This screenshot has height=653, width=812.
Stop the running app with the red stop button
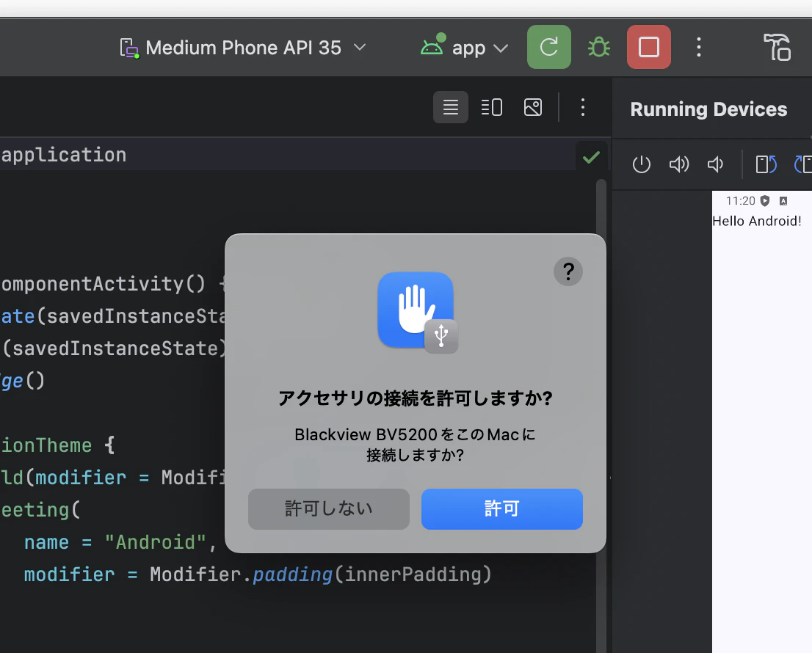(649, 47)
